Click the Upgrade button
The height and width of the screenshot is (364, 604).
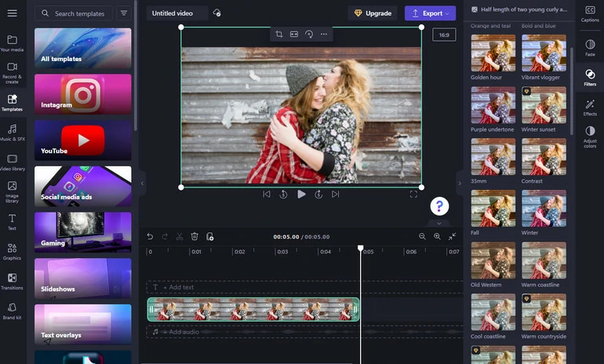point(373,13)
